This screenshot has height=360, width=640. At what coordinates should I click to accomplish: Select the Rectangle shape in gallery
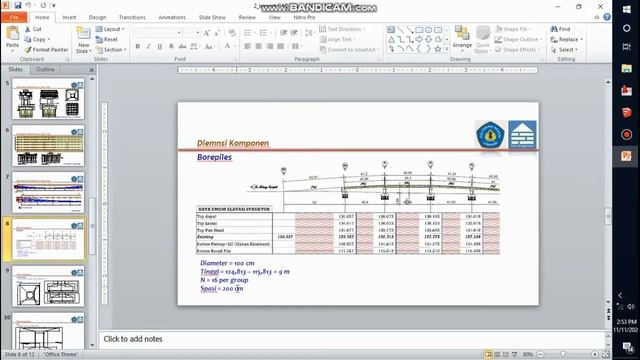(x=419, y=30)
